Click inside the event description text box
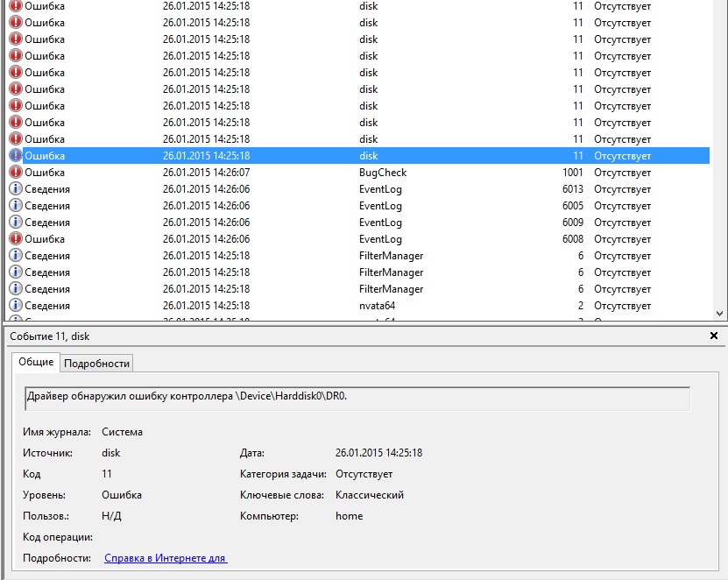Viewport: 728px width, 580px height. coord(357,396)
